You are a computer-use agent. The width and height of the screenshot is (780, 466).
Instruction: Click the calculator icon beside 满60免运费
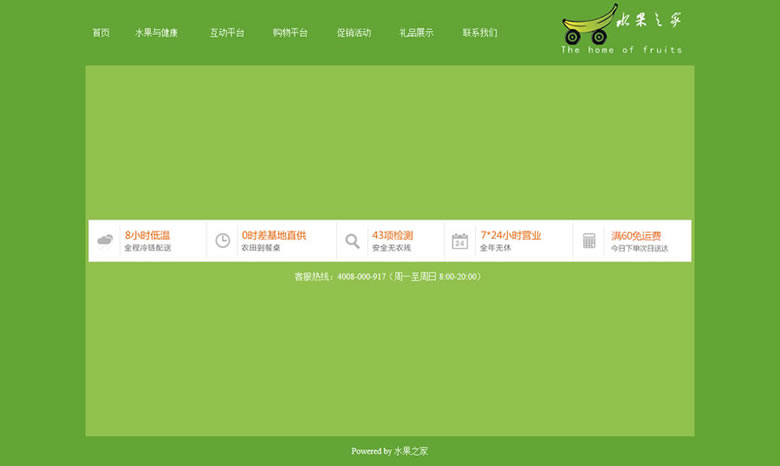[x=589, y=241]
